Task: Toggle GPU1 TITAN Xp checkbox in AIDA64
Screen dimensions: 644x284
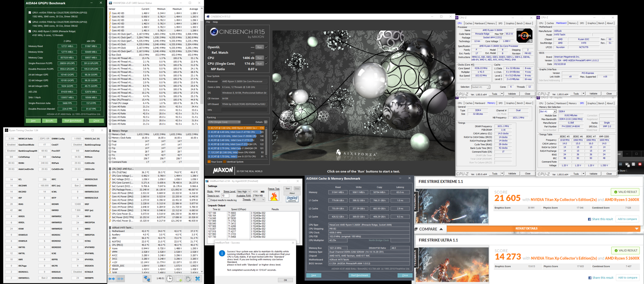Action: click(30, 13)
